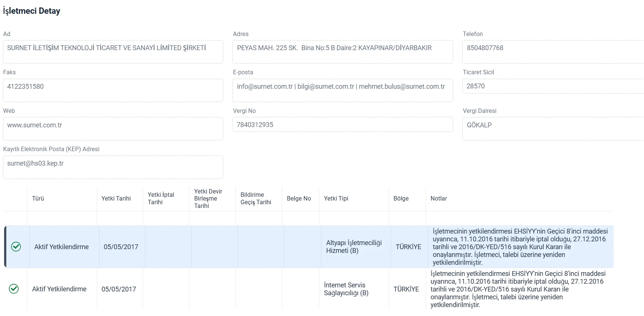Click the Ticaret Sicil field label
This screenshot has height=316, width=644.
478,72
